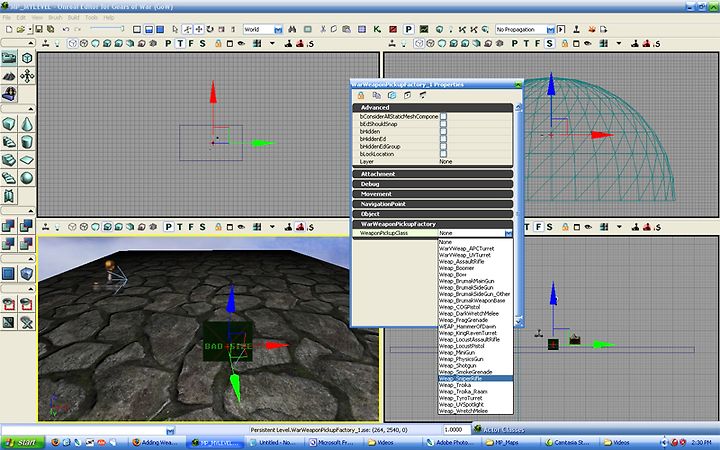Select the Sheet brush builder
This screenshot has width=720, height=450.
(27, 160)
